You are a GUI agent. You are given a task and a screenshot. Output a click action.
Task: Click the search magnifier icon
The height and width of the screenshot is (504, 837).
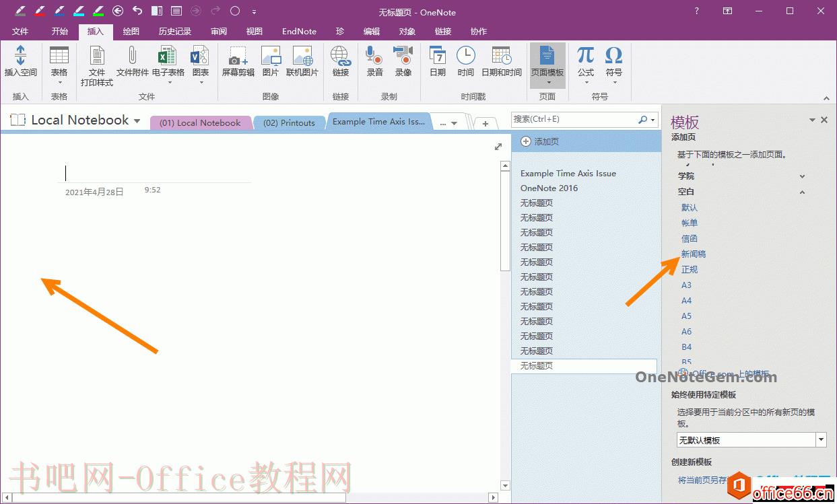[642, 119]
